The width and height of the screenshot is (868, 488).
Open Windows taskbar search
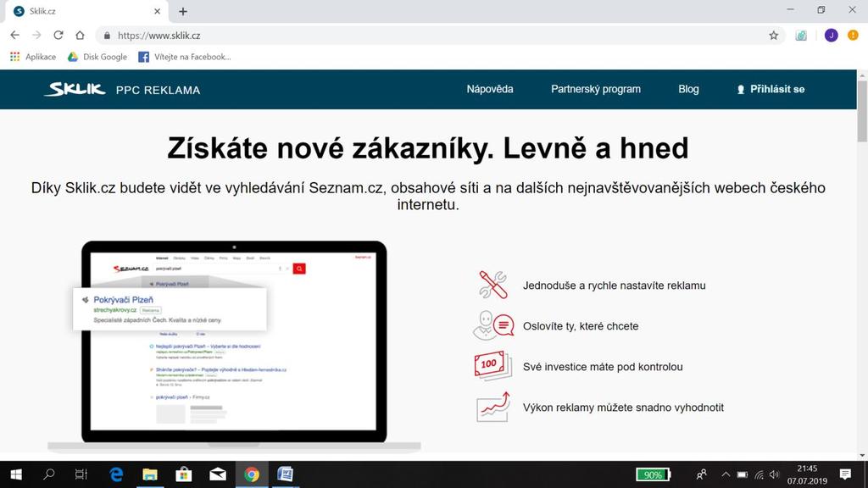point(48,474)
